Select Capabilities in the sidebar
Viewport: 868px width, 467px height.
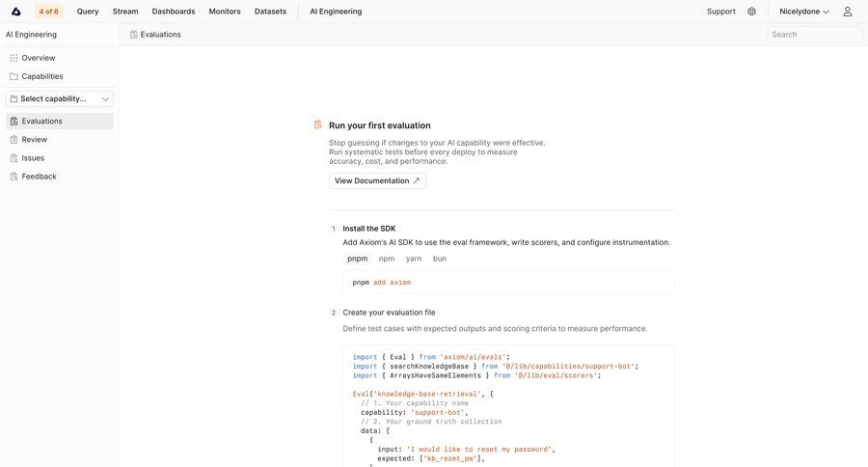click(60, 76)
